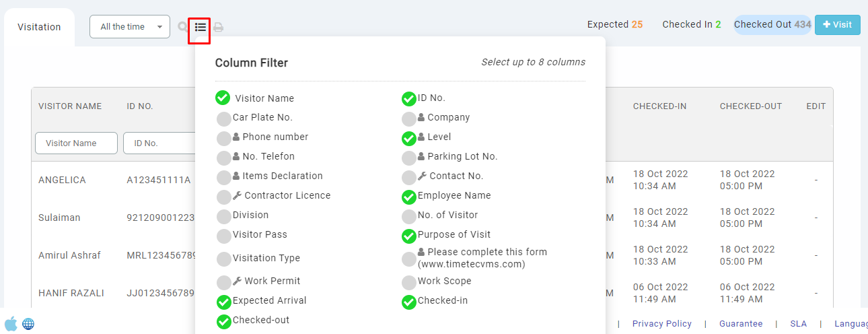
Task: Click the search magnifier icon
Action: point(182,28)
